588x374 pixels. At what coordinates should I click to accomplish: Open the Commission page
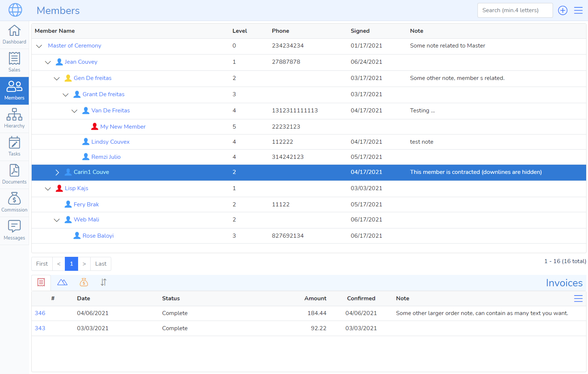pyautogui.click(x=14, y=203)
